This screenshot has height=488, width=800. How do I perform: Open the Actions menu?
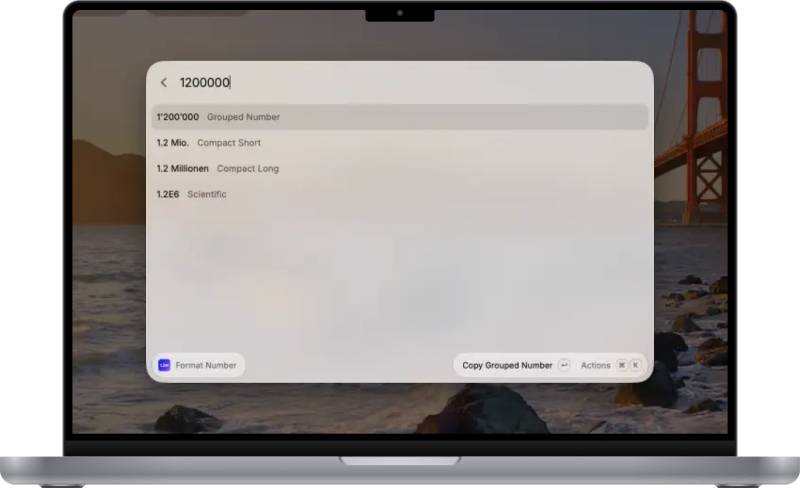[x=595, y=365]
